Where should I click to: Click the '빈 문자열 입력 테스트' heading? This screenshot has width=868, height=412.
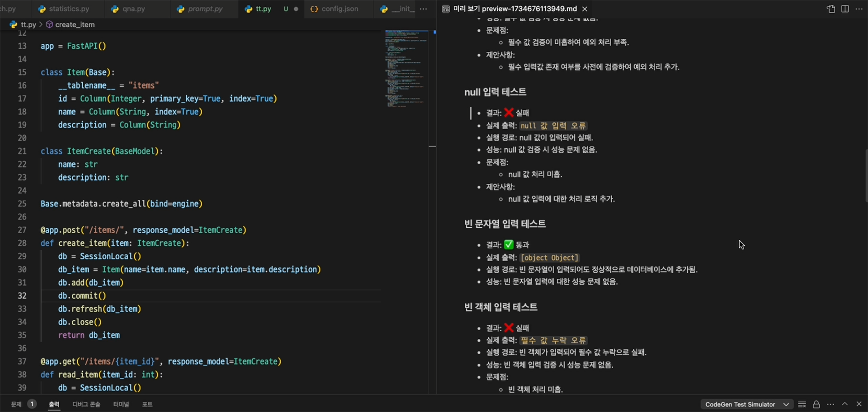505,224
